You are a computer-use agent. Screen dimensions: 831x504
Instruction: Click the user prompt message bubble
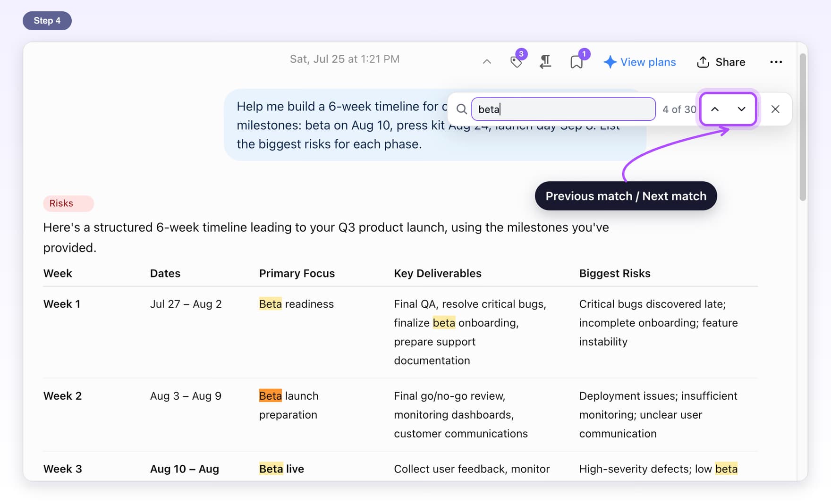[435, 125]
